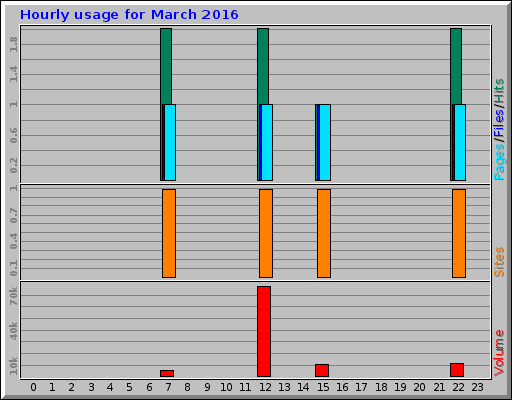Click hour label "11" on the x-axis
This screenshot has height=400, width=512.
[246, 387]
